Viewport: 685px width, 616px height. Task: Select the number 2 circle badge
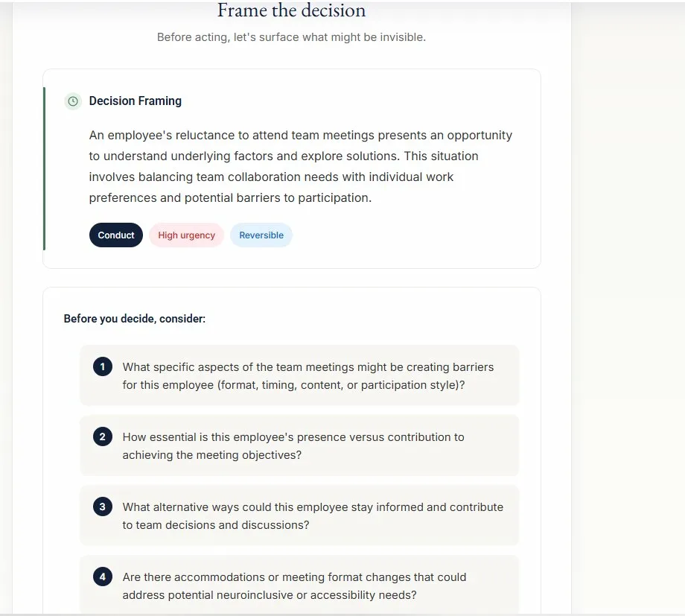(103, 437)
